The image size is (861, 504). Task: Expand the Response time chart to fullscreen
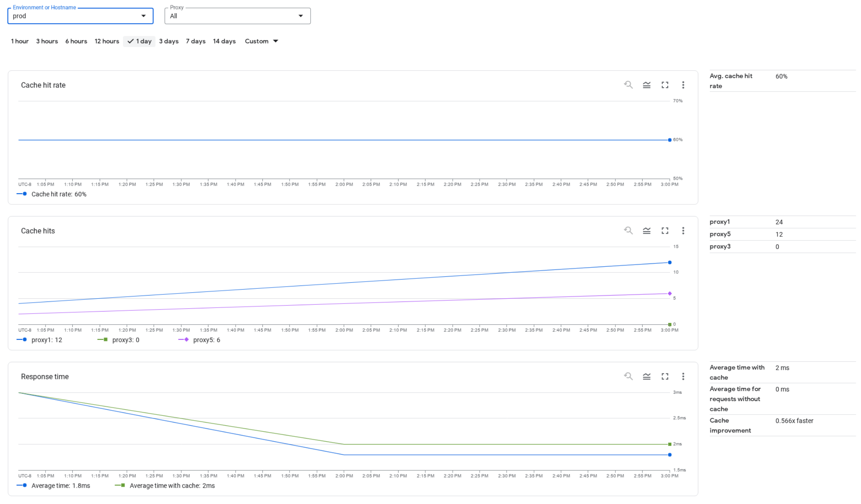tap(665, 376)
